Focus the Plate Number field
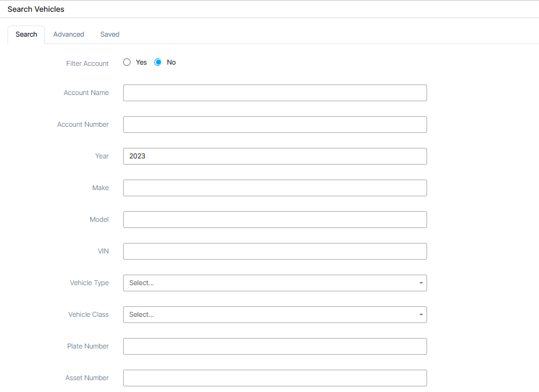The width and height of the screenshot is (539, 392). [x=275, y=347]
